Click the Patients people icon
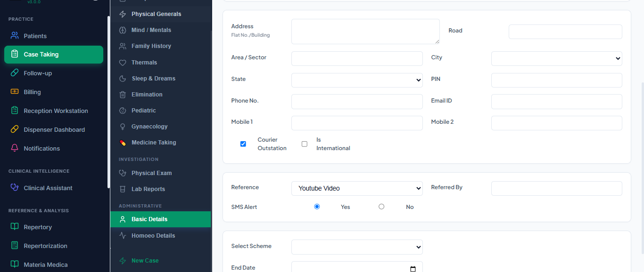Viewport: 644px width, 272px height. (x=15, y=36)
